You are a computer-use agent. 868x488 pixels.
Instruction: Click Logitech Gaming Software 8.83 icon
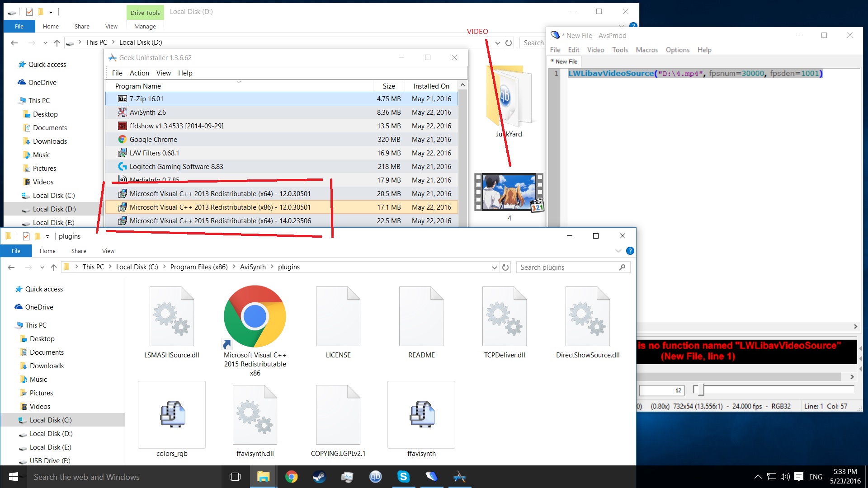coord(122,166)
